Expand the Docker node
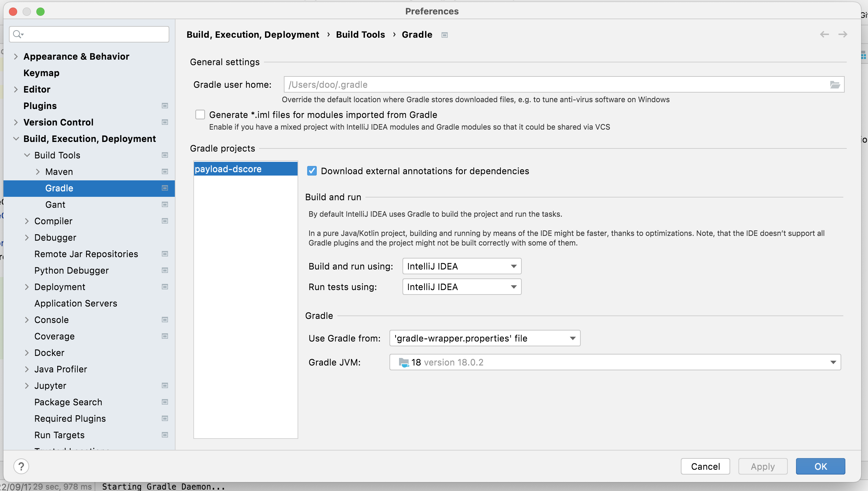Screen dimensions: 868x491 click(27, 352)
